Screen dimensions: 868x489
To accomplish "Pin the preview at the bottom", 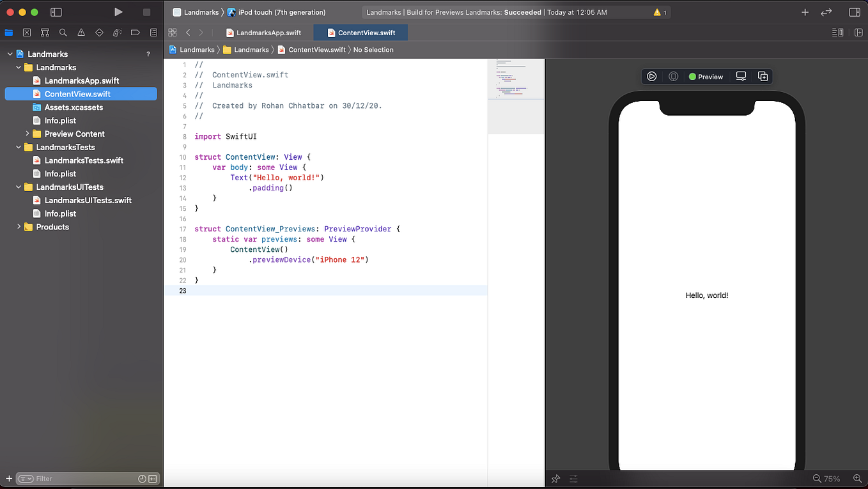I will click(555, 478).
